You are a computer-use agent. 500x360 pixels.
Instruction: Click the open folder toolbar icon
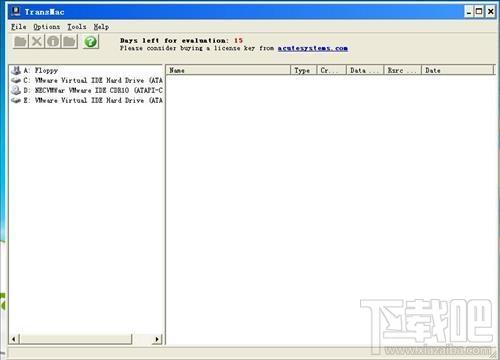(x=21, y=42)
